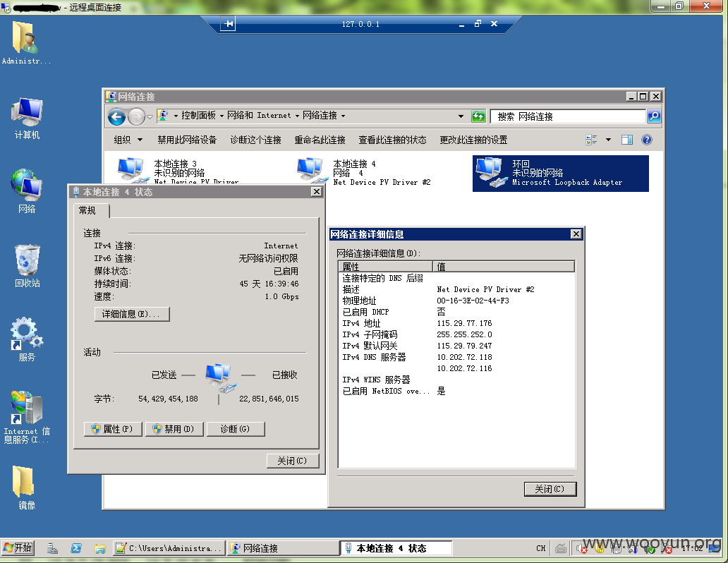
Task: Expand recent pages arrow next to forward button
Action: point(150,117)
